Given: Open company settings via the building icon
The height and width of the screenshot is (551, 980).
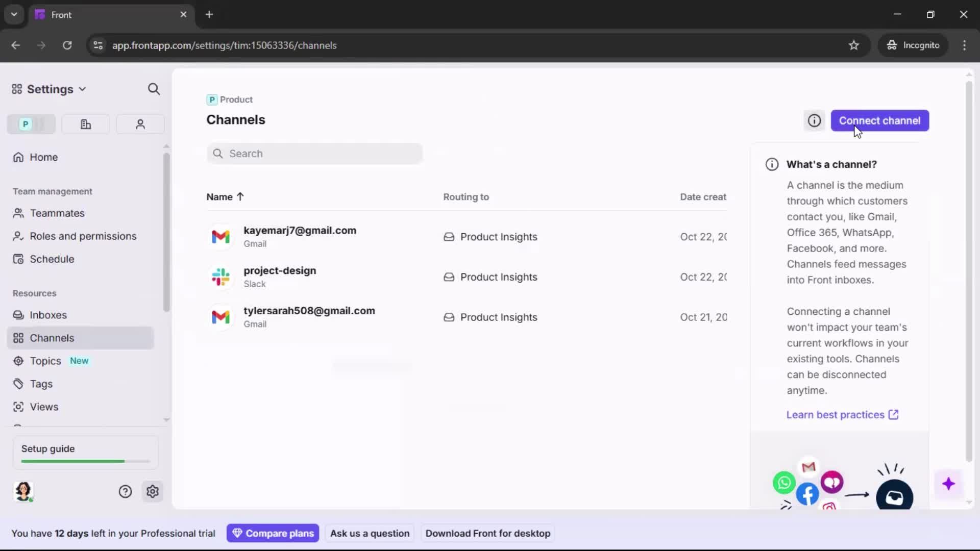Looking at the screenshot, I should coord(85,124).
